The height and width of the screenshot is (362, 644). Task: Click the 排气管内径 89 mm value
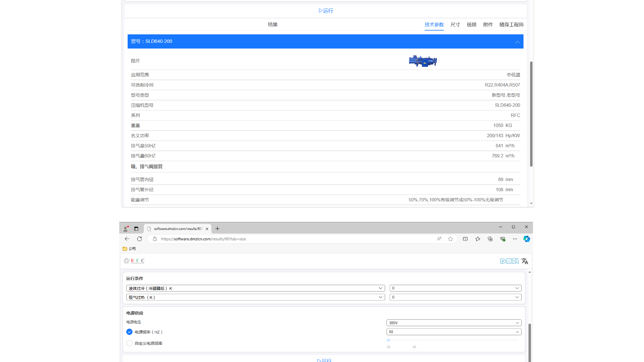505,180
